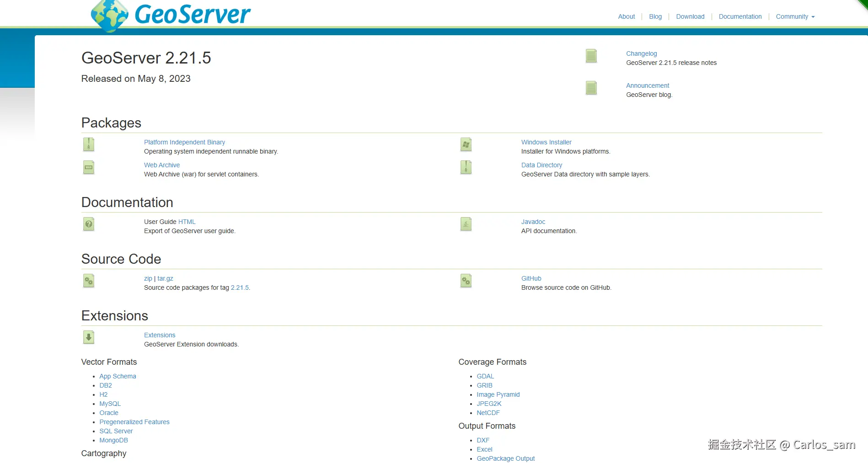Viewport: 868px width, 463px height.
Task: Open the Documentation nav link
Action: click(740, 16)
